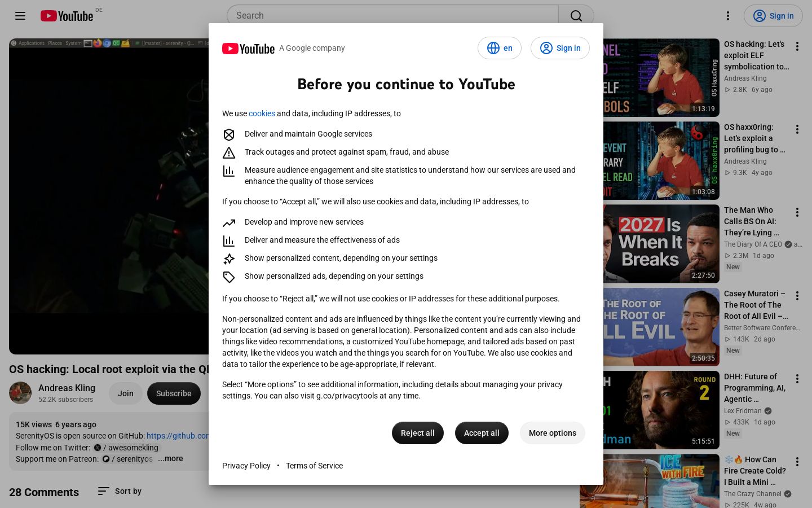The image size is (812, 508).
Task: Click Sign in inside the consent dialog
Action: 560,48
